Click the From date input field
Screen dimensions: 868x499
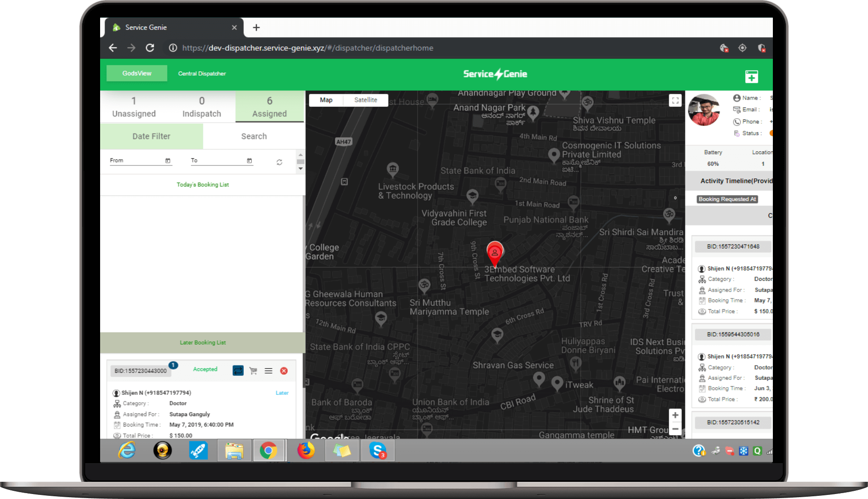(140, 161)
